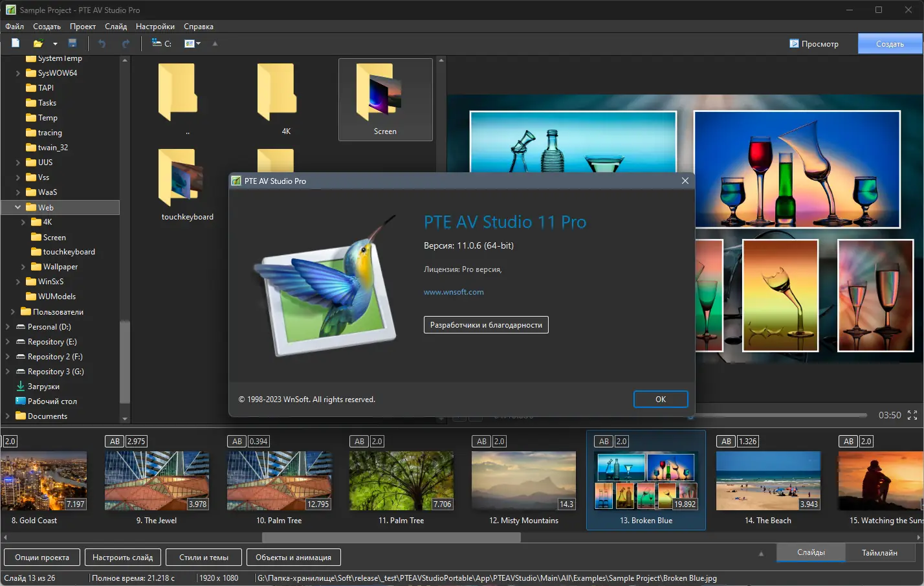The height and width of the screenshot is (586, 924).
Task: Click the Open project folder icon
Action: pos(38,43)
